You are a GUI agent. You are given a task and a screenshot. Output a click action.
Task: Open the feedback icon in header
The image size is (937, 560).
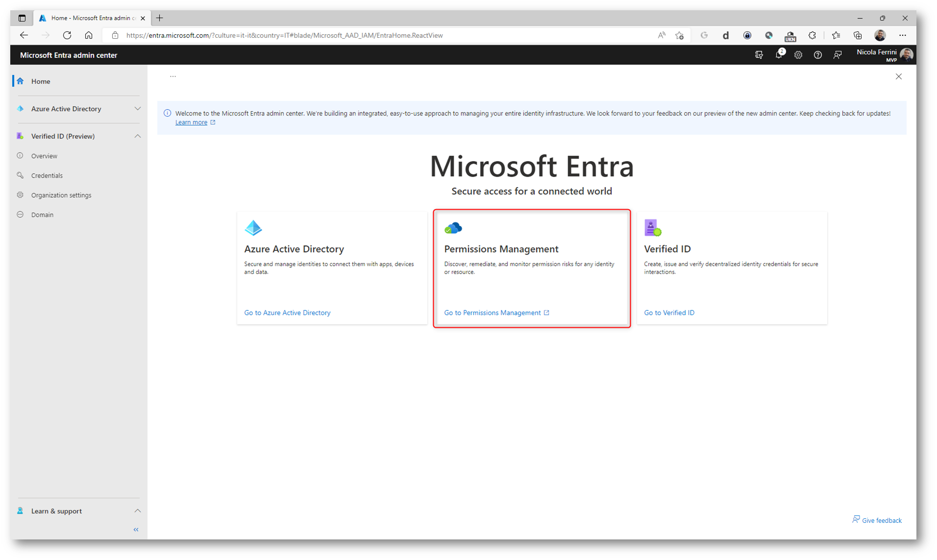click(x=838, y=55)
